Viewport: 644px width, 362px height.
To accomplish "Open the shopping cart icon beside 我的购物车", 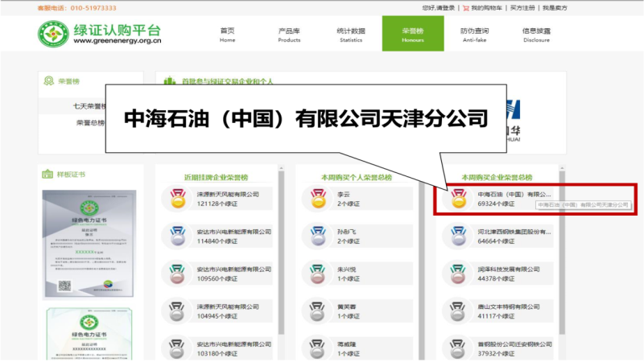I will (466, 8).
